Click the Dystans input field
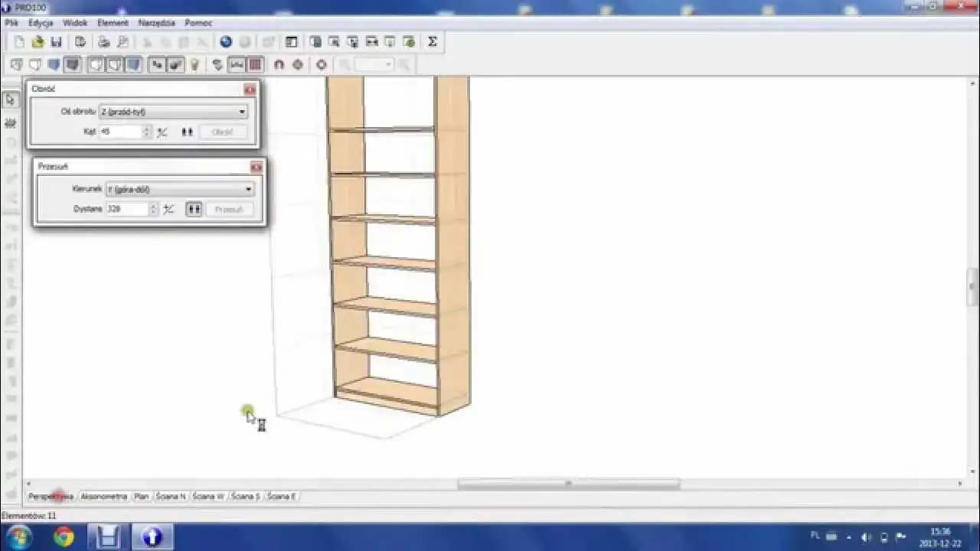The image size is (980, 551). click(x=126, y=209)
